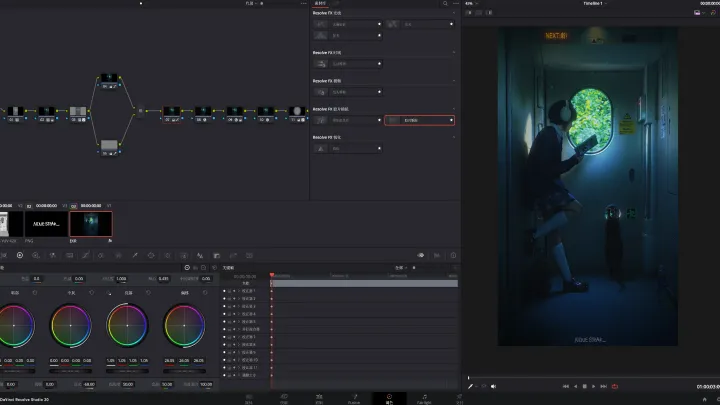Open the HDR palette icon

click(x=36, y=255)
